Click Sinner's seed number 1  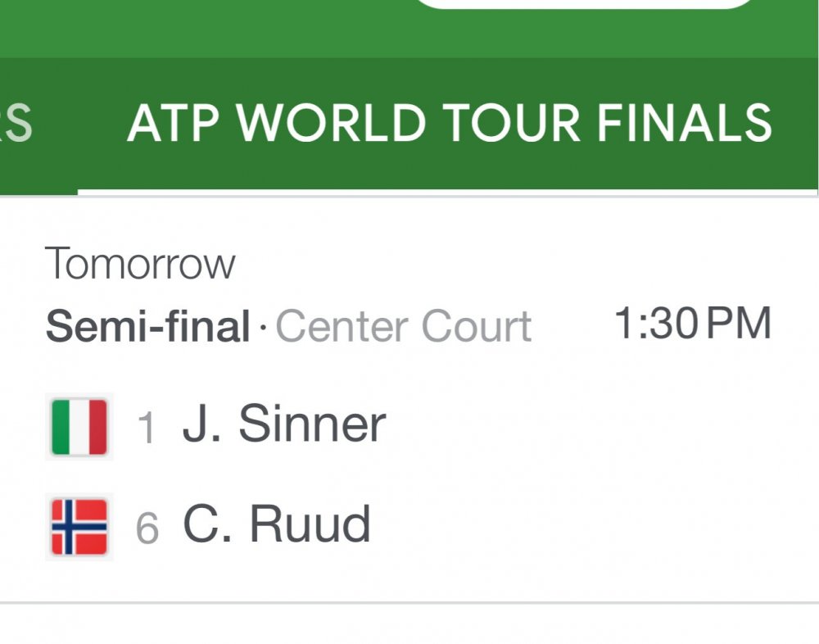click(147, 429)
